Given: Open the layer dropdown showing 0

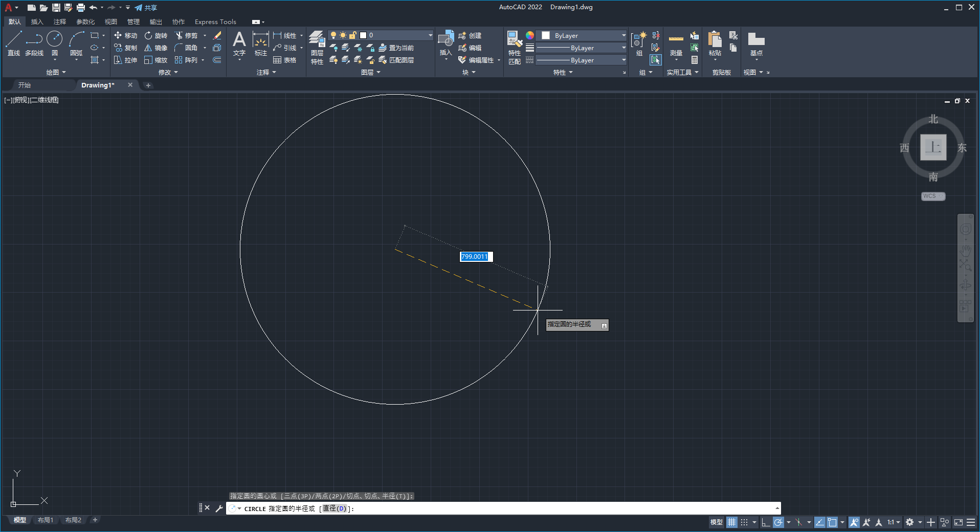Looking at the screenshot, I should point(381,35).
